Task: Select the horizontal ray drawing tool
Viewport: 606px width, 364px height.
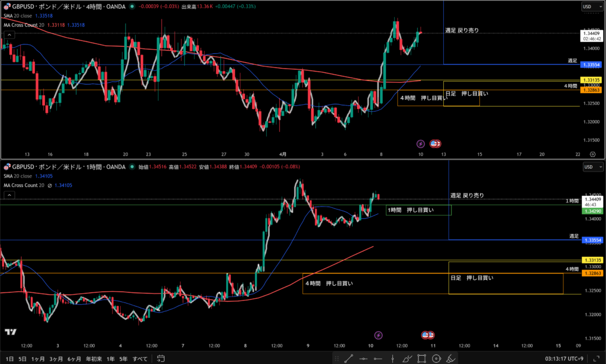Action: [x=378, y=358]
